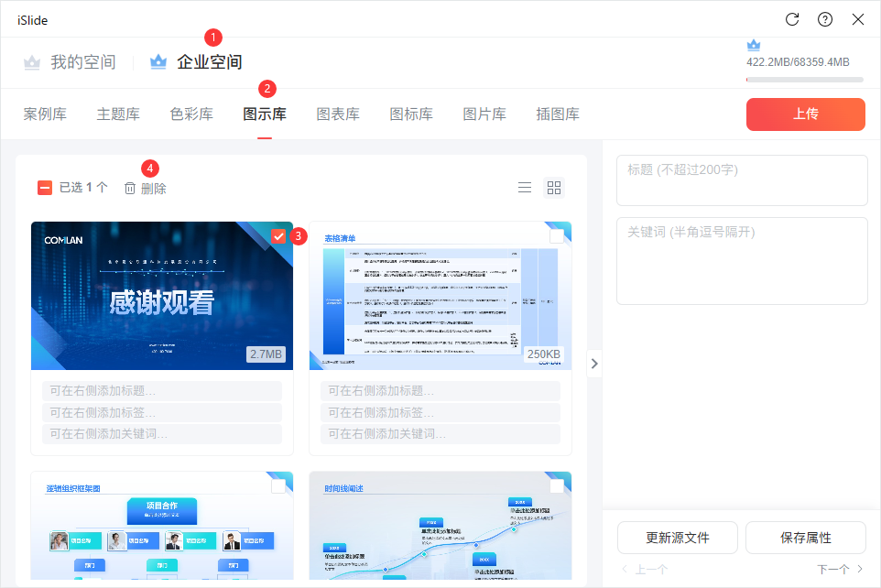
Task: Go to next item with 下一个
Action: tap(840, 569)
